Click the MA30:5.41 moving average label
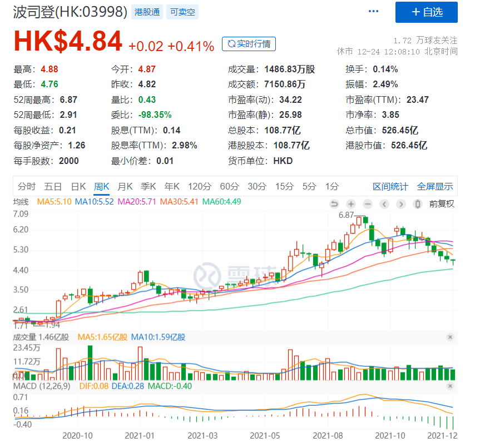This screenshot has height=448, width=480. [179, 202]
